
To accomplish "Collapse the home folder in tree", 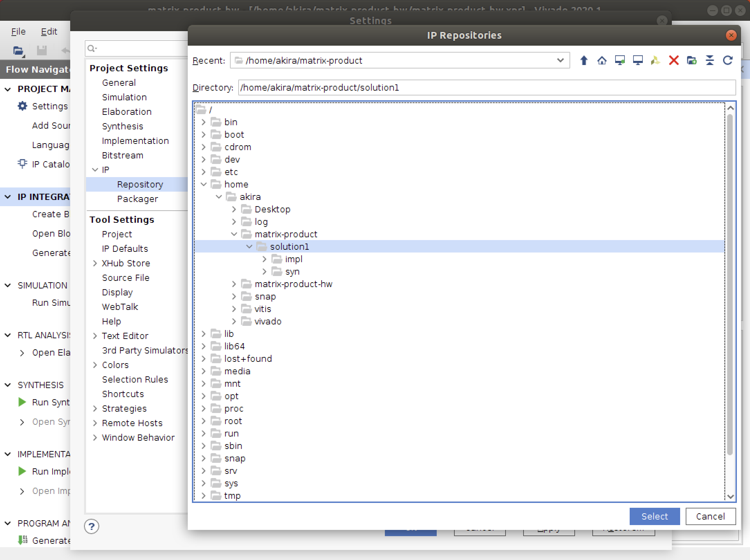I will 204,184.
